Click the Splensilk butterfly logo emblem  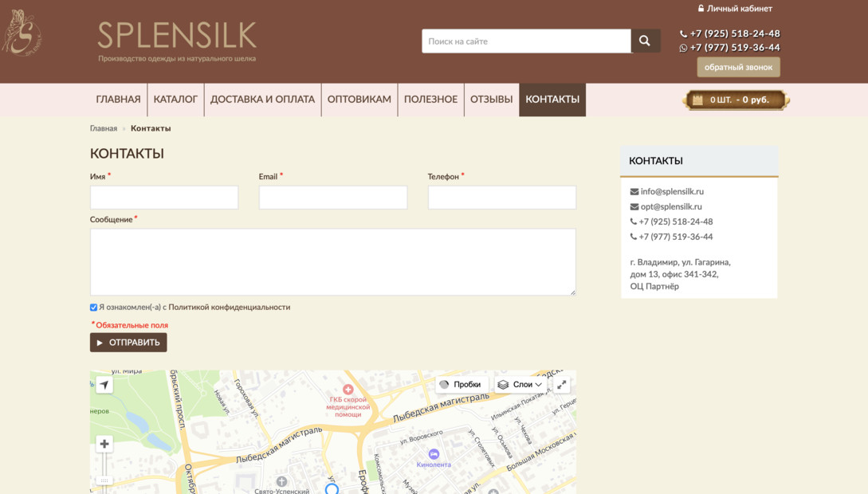tap(22, 33)
